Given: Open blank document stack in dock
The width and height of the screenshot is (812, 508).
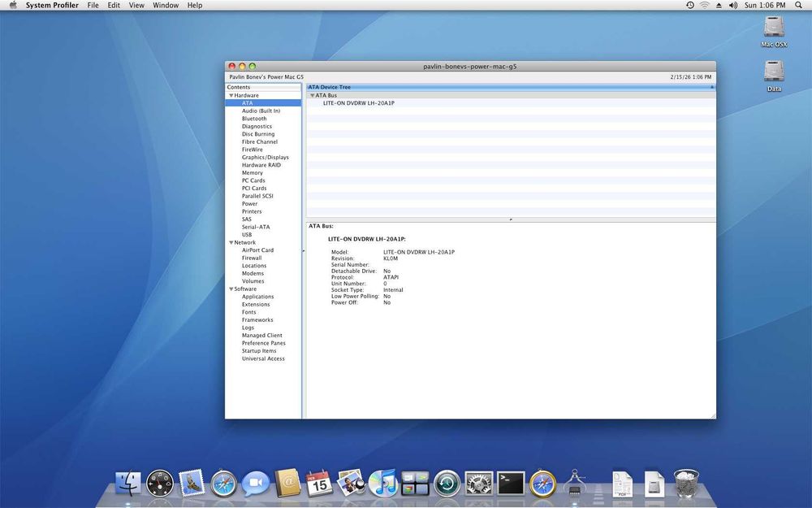Looking at the screenshot, I should [654, 484].
